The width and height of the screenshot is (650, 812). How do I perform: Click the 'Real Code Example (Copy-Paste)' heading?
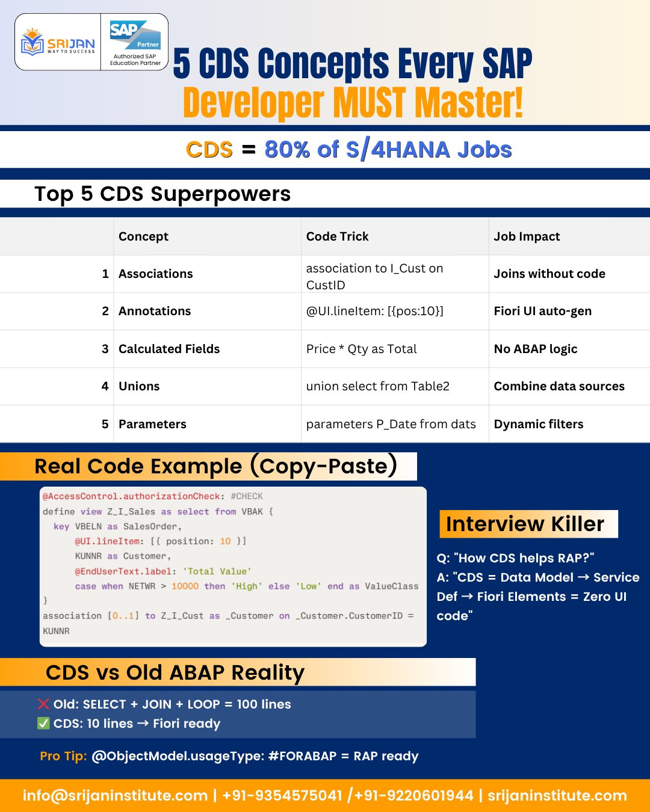215,466
